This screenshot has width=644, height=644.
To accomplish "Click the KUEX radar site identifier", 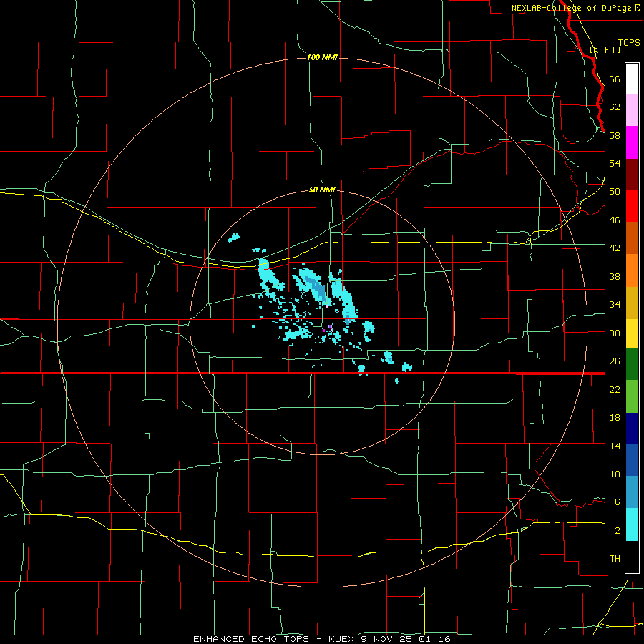I will pos(342,639).
